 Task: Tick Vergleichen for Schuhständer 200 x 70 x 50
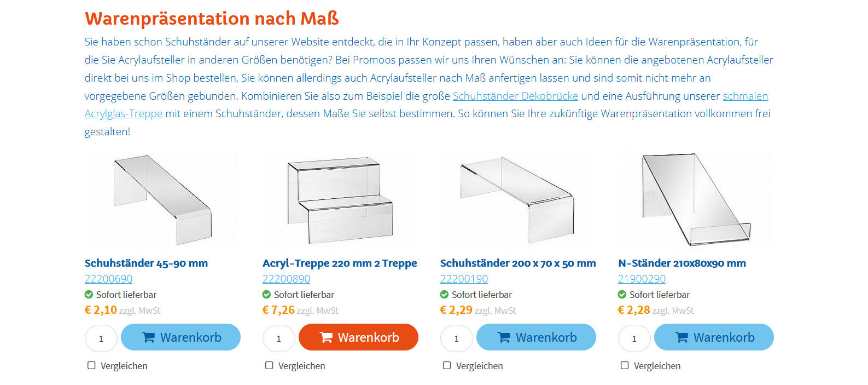click(447, 365)
